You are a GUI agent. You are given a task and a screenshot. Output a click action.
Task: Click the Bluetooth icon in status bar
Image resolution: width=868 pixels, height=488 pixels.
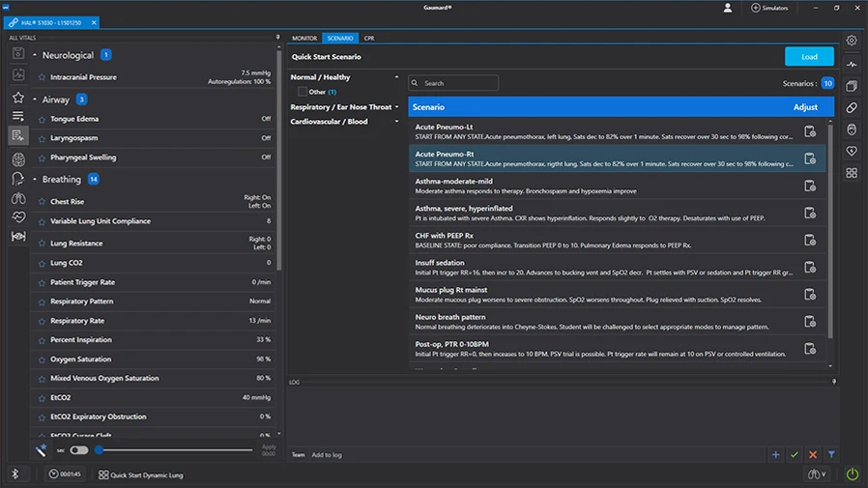[x=14, y=474]
